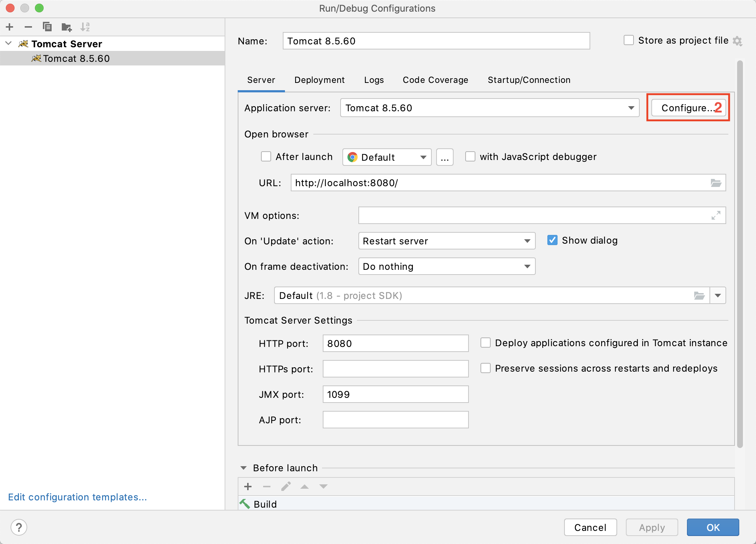Click the HTTPs port field
The width and height of the screenshot is (756, 544).
(395, 369)
